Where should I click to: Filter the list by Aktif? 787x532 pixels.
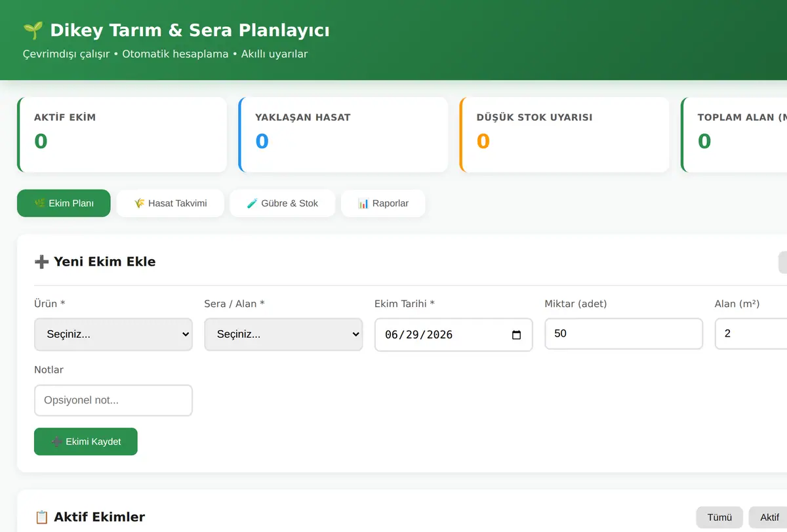[x=769, y=518]
